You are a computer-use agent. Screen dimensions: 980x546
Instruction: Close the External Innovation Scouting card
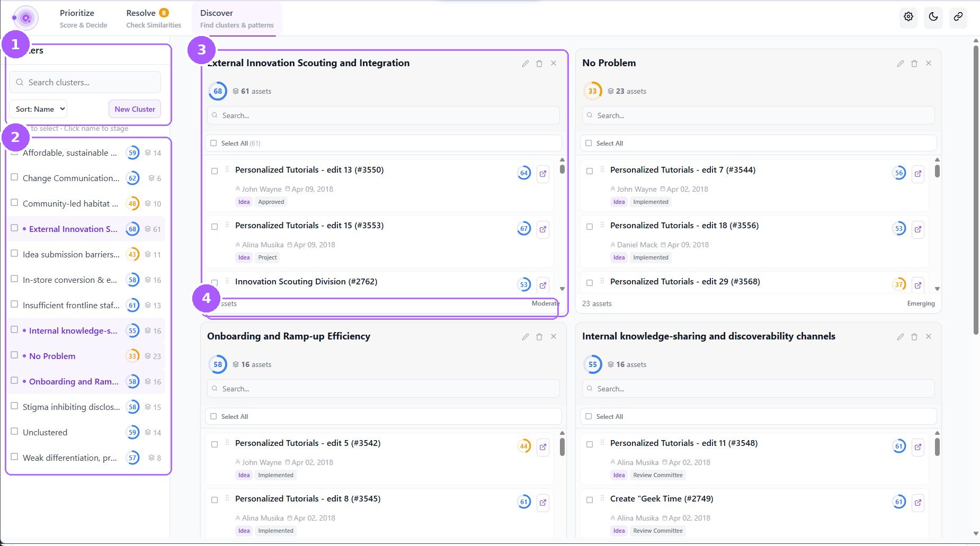pos(554,64)
